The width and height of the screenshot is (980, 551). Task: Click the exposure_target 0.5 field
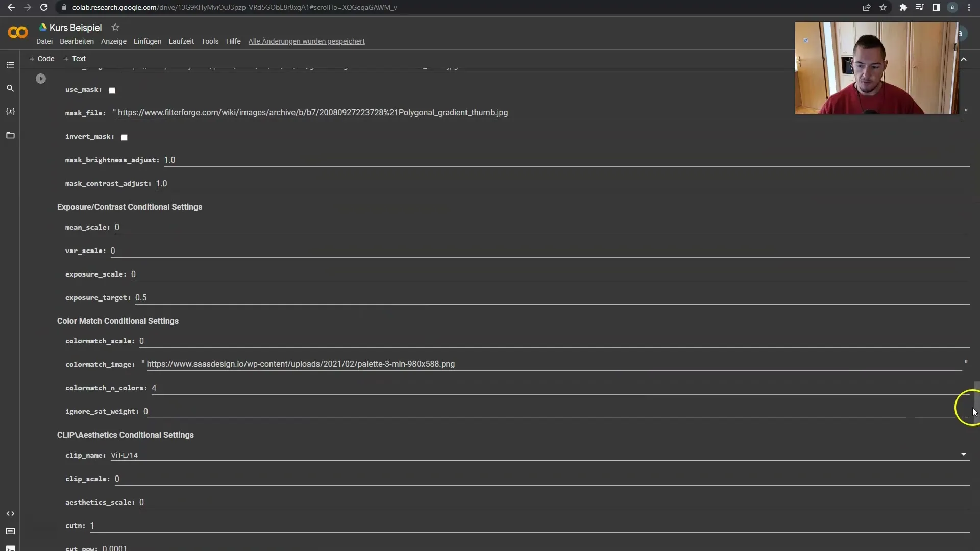[552, 297]
